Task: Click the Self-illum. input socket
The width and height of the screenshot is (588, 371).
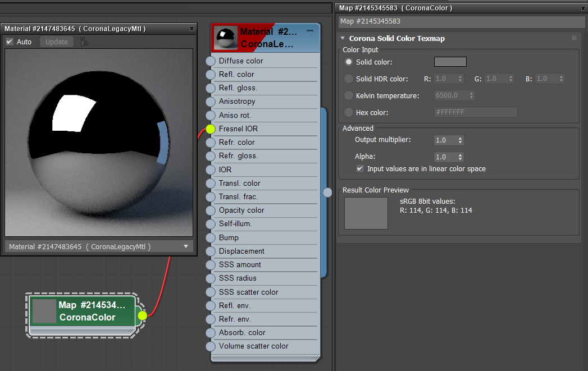Action: [x=211, y=224]
